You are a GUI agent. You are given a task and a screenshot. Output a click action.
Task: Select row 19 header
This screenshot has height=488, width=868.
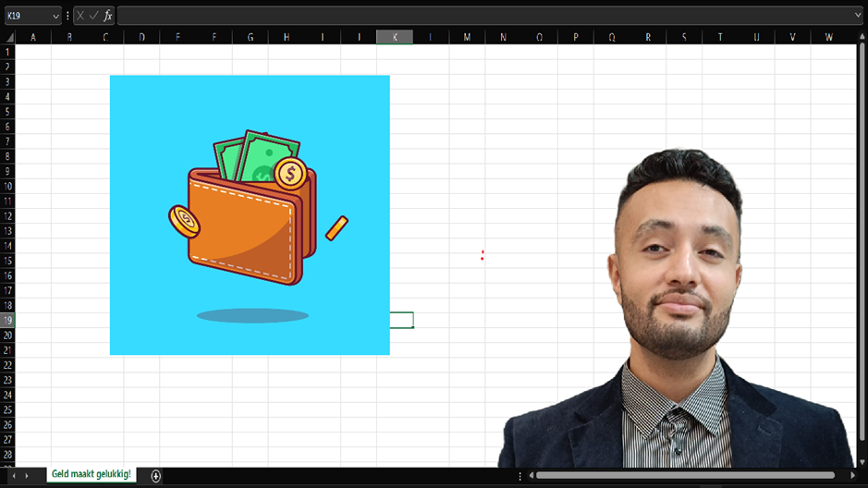pos(8,320)
